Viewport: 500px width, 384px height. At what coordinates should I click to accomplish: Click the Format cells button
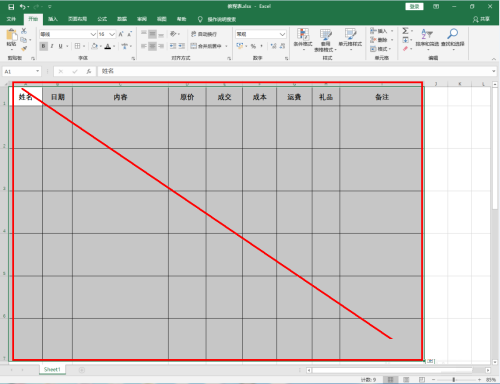coord(379,49)
